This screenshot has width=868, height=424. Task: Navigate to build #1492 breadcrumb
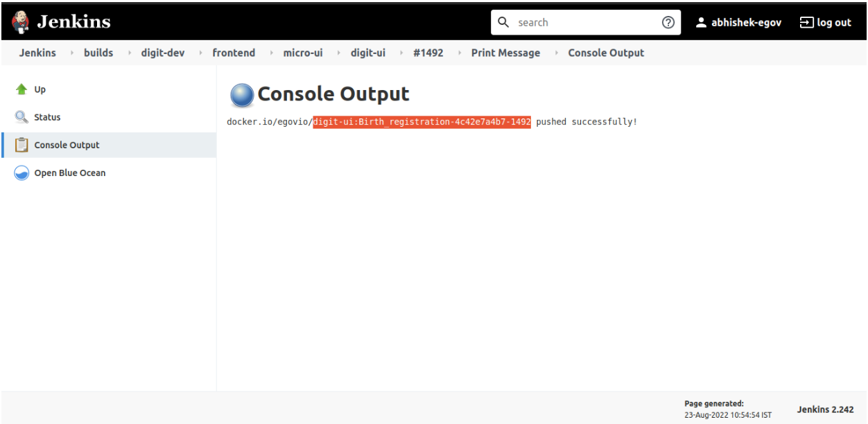click(x=428, y=53)
